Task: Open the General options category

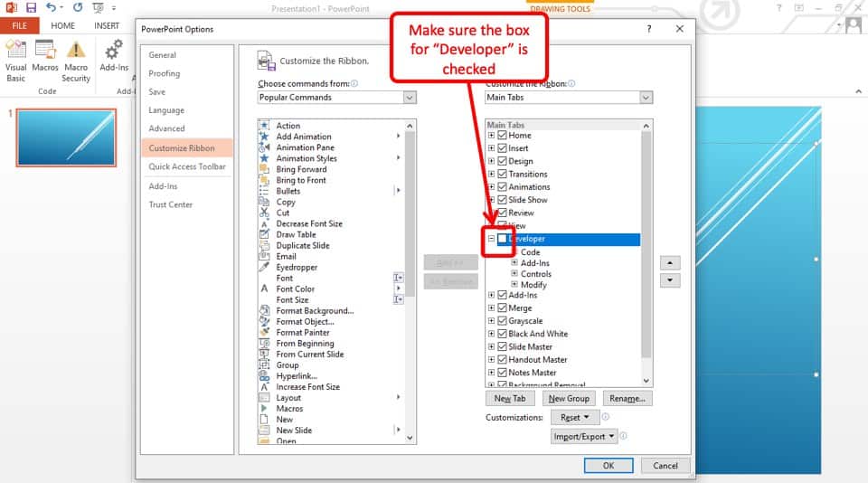Action: (x=162, y=55)
